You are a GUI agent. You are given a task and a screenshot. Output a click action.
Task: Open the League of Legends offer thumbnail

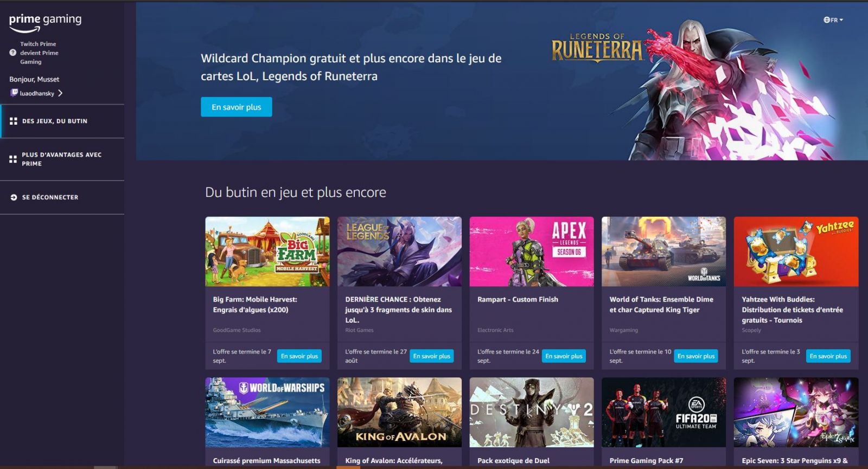click(x=399, y=252)
